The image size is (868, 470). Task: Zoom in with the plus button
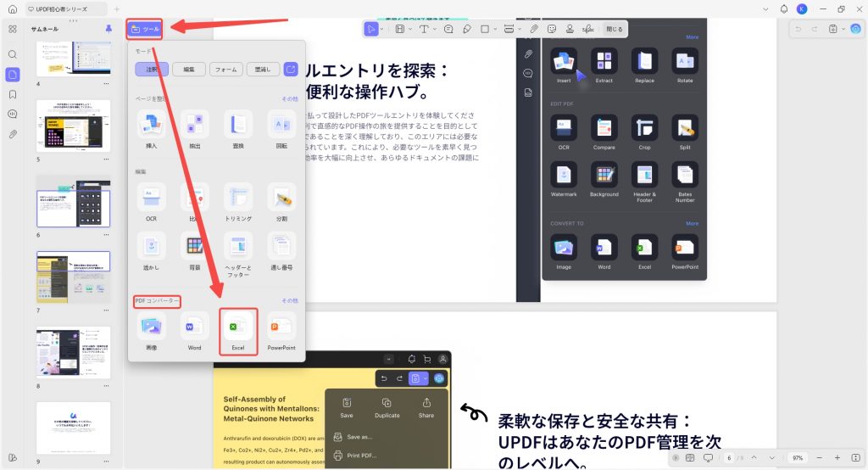[x=837, y=458]
